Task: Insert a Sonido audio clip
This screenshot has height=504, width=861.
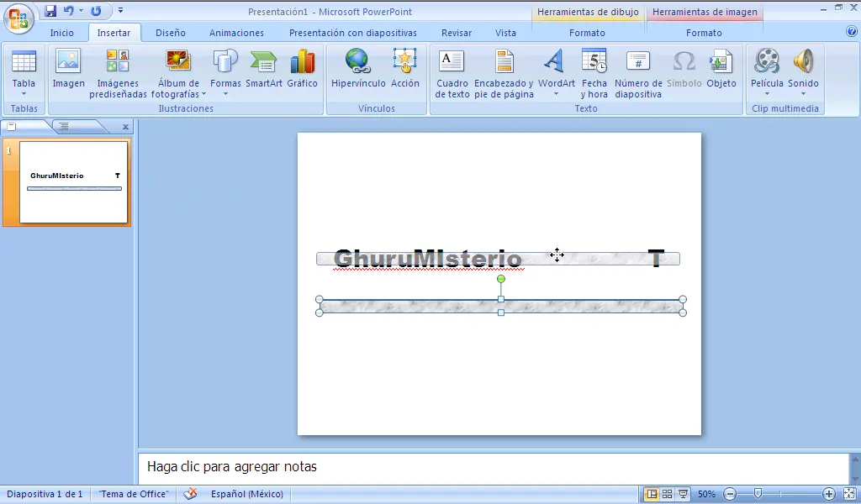Action: (803, 72)
